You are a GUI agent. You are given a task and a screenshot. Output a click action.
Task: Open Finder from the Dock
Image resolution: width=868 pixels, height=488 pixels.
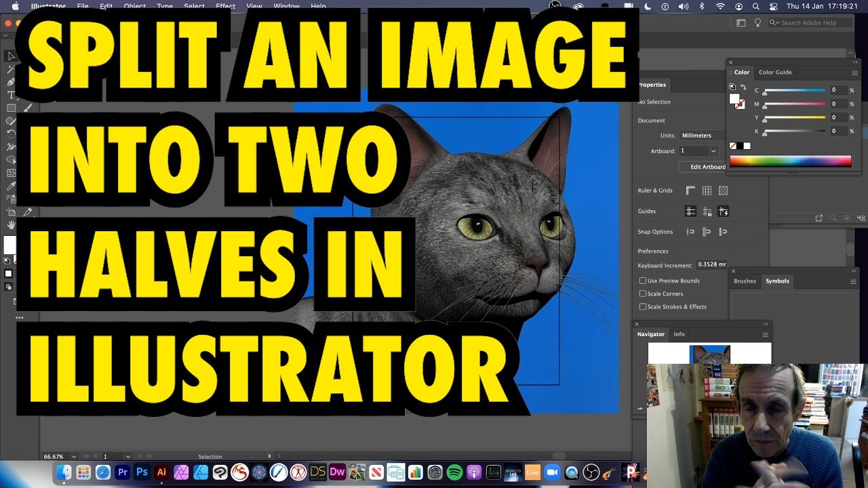(x=64, y=472)
